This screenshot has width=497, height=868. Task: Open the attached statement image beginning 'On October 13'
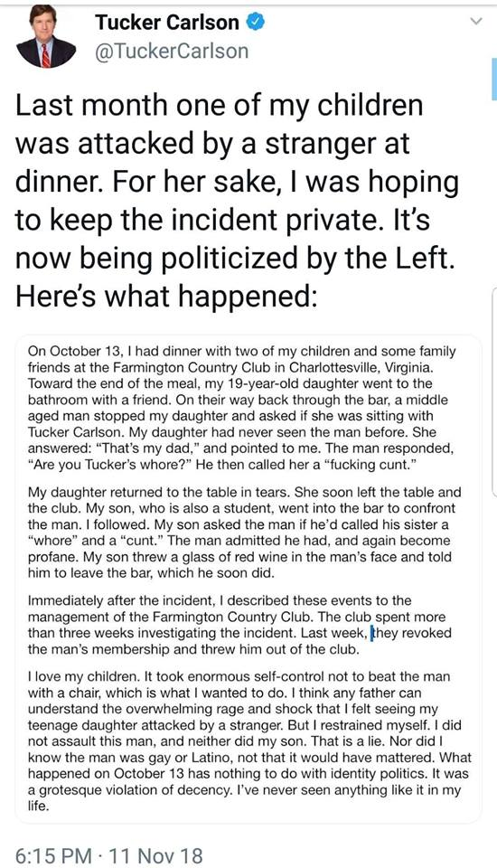[x=248, y=580]
